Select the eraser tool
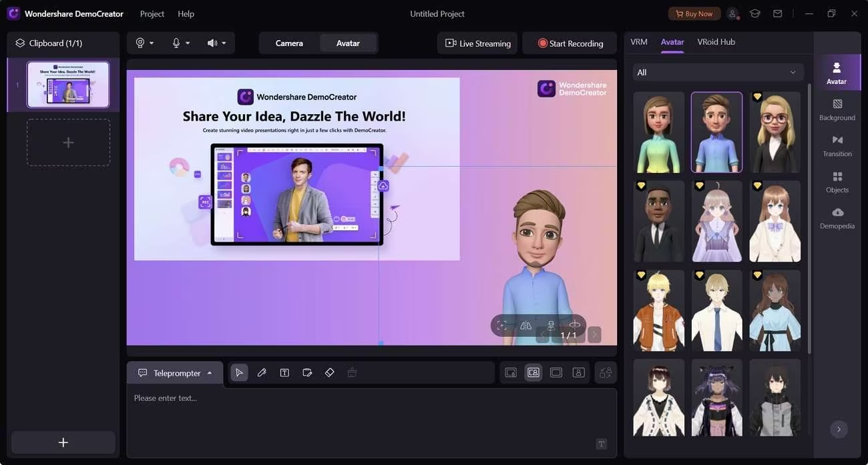Screen dimensions: 868x465 click(x=329, y=373)
